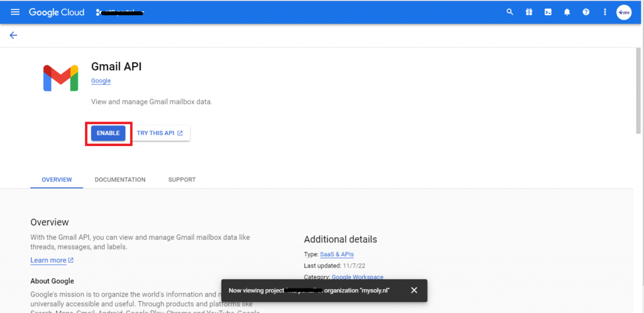
Task: Click the search magnifier icon
Action: 509,12
